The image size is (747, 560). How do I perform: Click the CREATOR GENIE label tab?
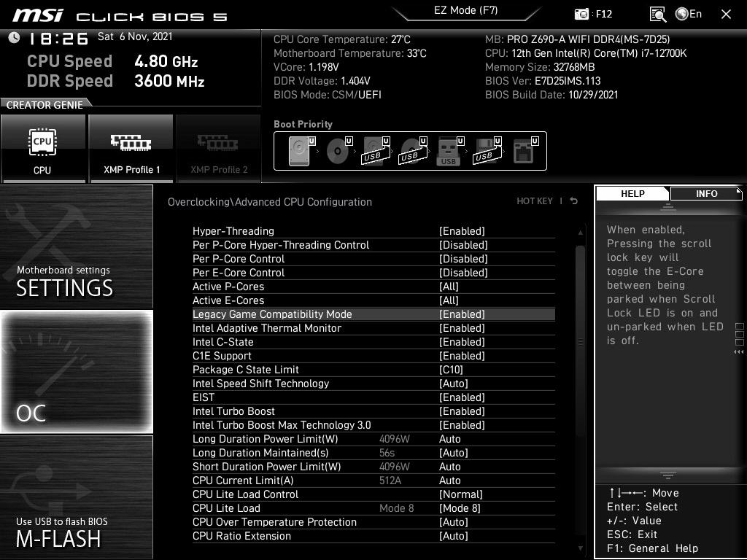(44, 105)
